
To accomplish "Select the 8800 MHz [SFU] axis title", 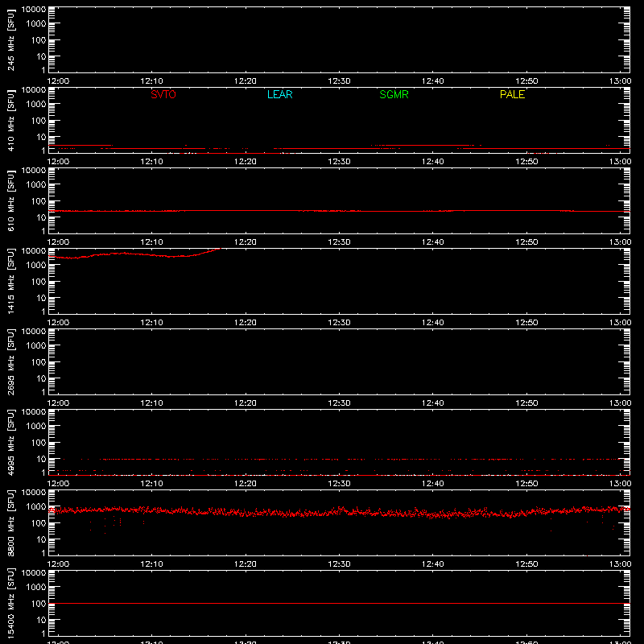I will point(10,522).
